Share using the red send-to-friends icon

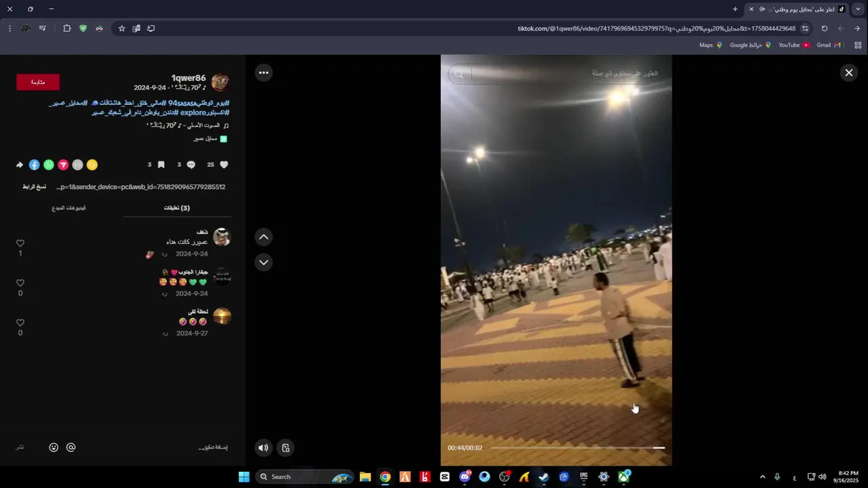(x=63, y=165)
